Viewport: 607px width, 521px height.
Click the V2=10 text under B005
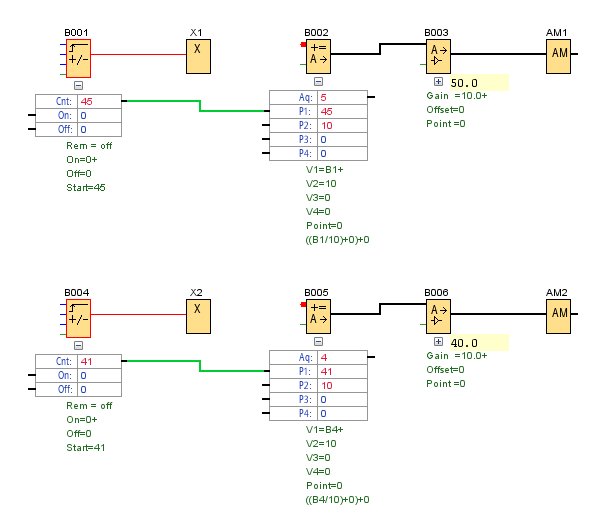[x=321, y=444]
